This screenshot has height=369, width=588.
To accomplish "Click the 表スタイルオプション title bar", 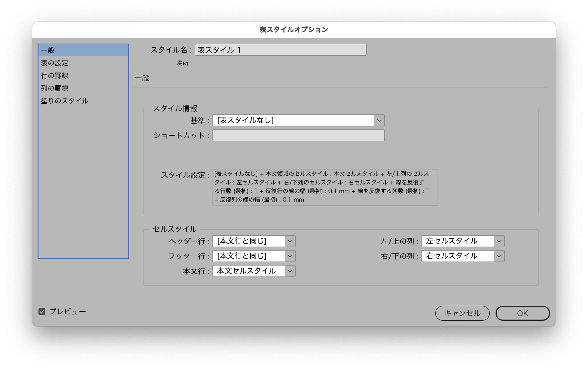I will click(294, 30).
